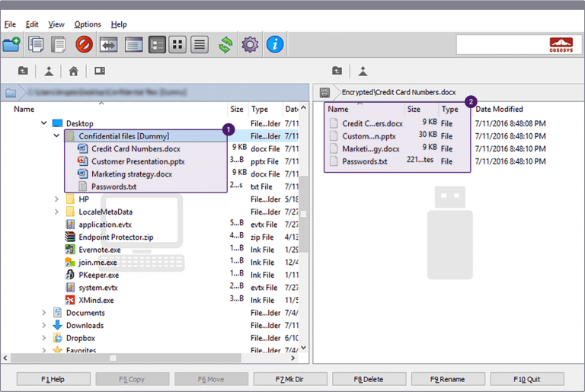
Task: Select join.me.exe shortcut
Action: [97, 263]
